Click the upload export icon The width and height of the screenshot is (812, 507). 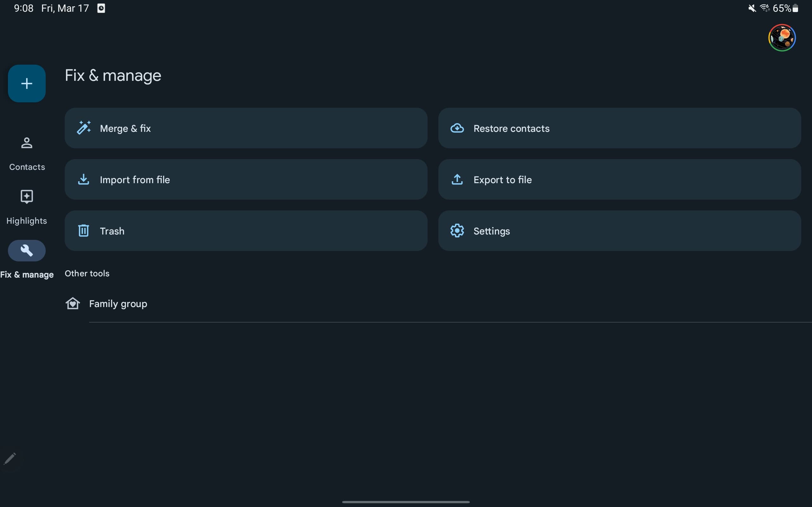tap(457, 179)
